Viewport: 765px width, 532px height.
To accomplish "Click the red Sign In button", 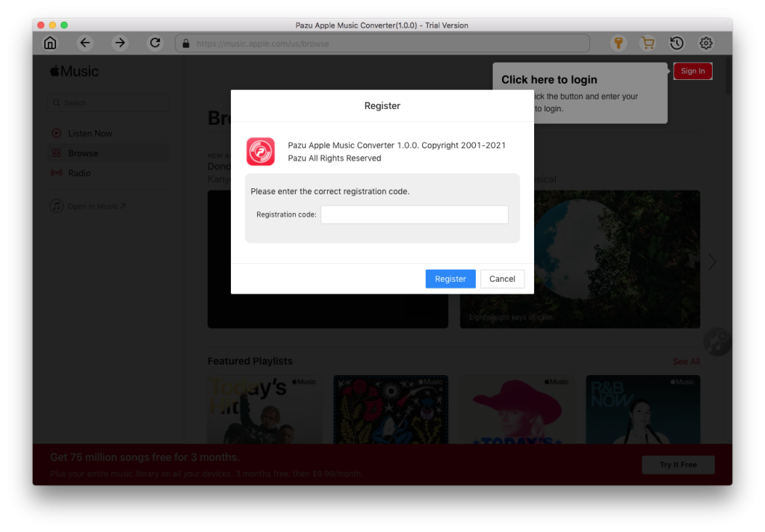I will [x=693, y=71].
